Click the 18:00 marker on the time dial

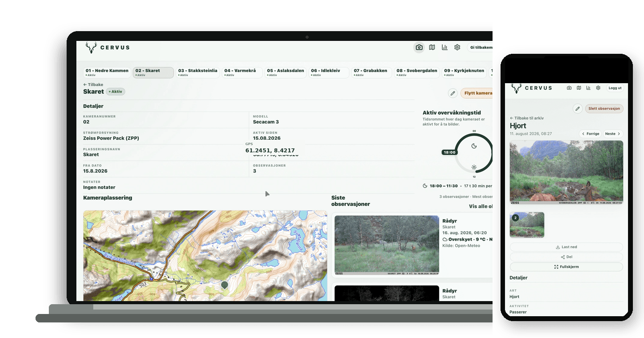pos(449,152)
